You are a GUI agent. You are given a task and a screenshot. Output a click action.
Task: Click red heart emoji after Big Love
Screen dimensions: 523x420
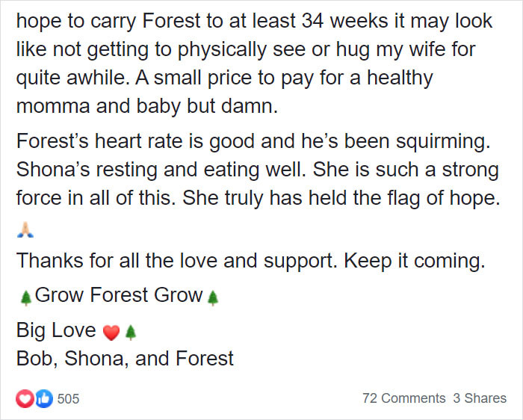pos(111,333)
